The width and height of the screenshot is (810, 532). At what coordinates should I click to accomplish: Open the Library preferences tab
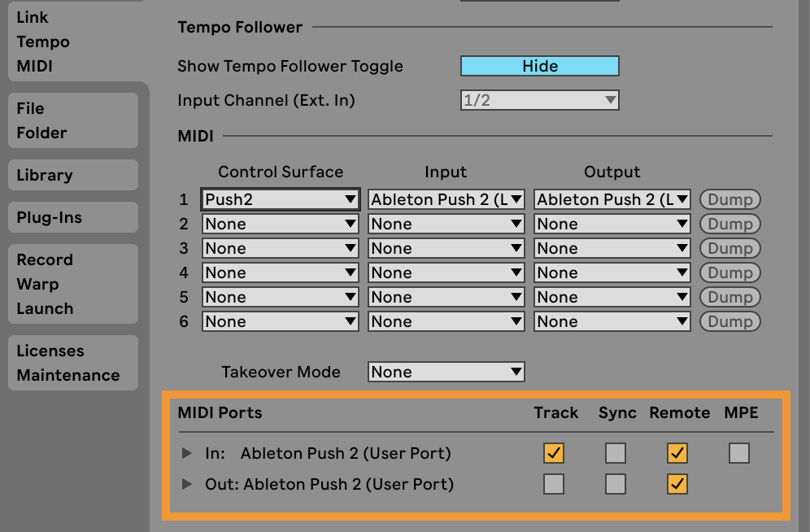pyautogui.click(x=45, y=175)
